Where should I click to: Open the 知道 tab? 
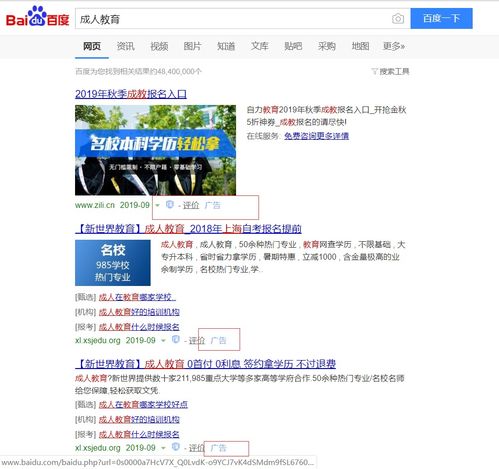coord(226,46)
